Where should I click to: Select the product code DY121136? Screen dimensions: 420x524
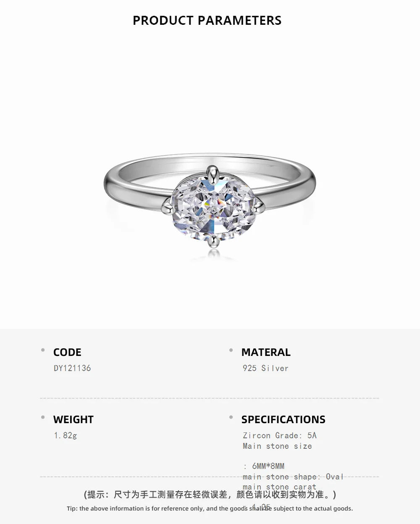point(72,368)
